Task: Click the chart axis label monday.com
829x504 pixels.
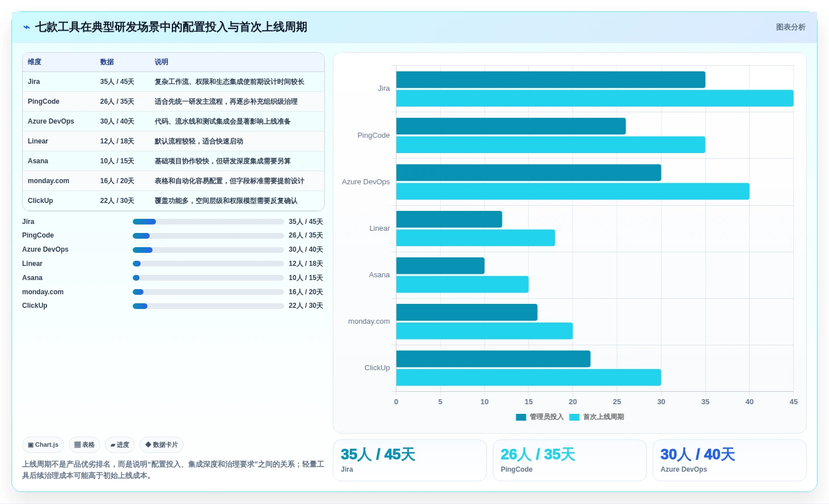Action: click(369, 321)
